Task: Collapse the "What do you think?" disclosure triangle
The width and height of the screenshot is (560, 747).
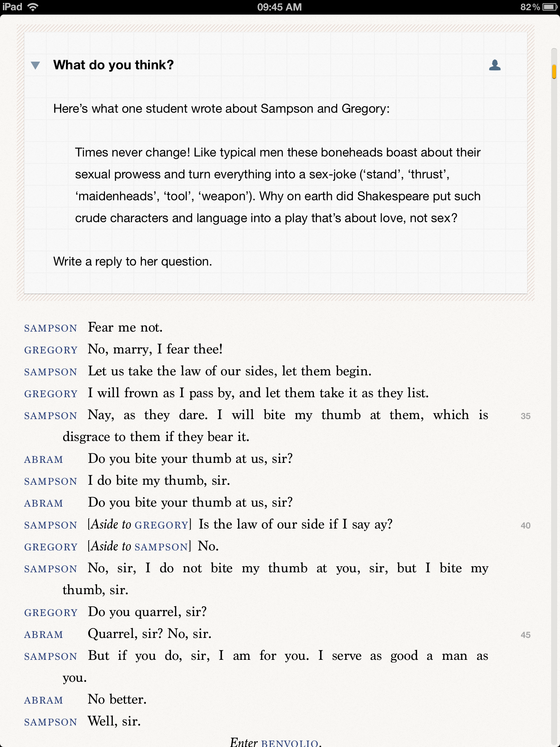Action: pyautogui.click(x=35, y=65)
